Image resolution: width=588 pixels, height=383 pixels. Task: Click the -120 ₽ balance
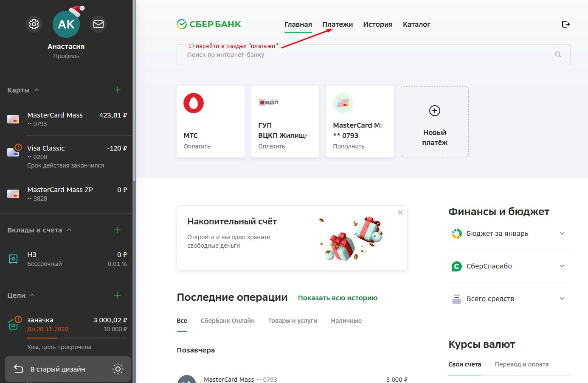[x=117, y=148]
